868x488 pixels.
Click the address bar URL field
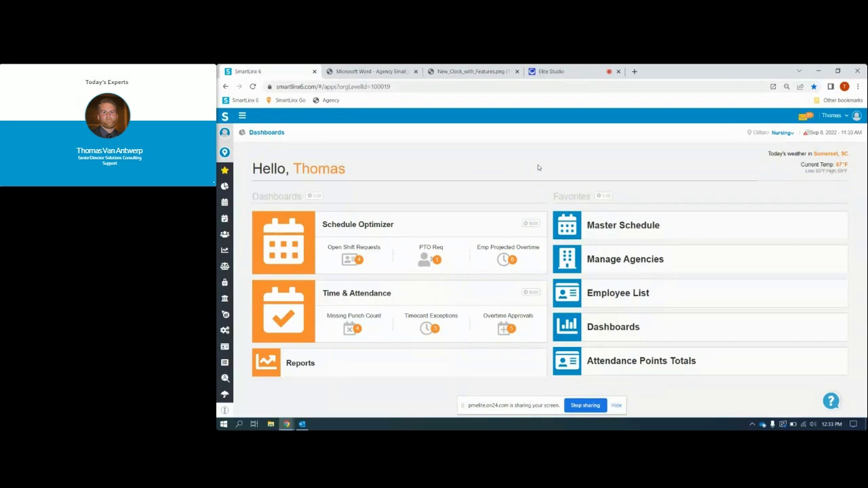(515, 87)
